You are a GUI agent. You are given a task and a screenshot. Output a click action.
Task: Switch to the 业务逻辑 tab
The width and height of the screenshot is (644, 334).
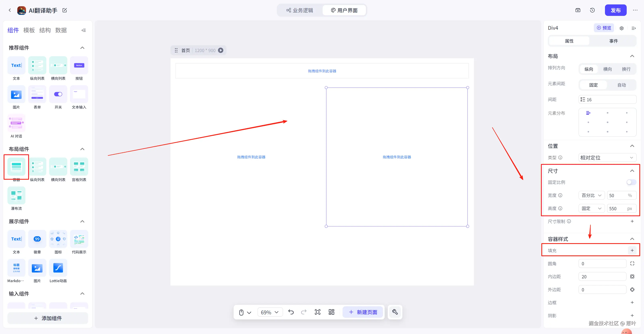coord(300,10)
